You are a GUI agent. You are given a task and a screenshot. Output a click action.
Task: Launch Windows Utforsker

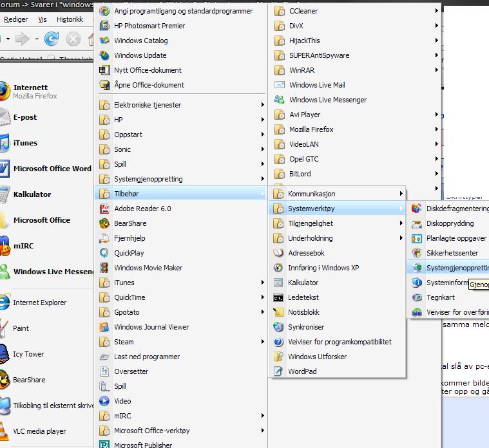pos(338,357)
